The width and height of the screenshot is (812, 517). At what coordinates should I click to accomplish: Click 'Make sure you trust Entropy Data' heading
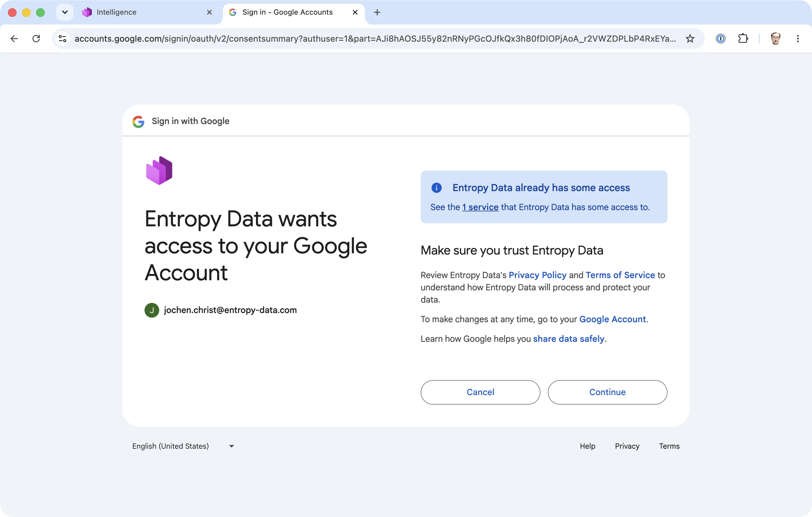512,251
